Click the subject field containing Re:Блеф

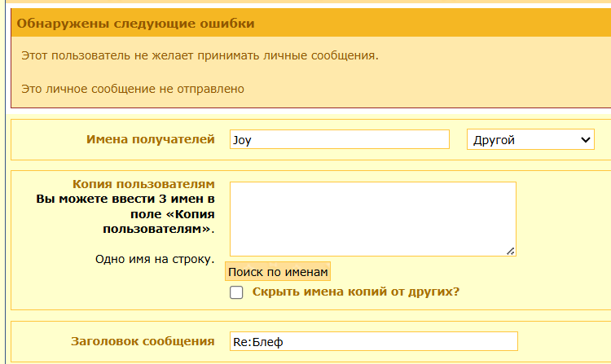(x=372, y=342)
